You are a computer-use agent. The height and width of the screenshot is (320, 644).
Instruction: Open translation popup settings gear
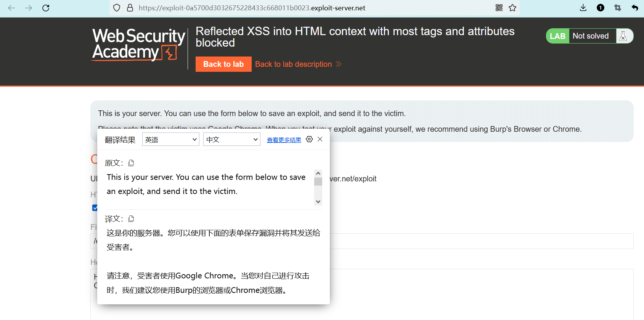click(x=309, y=139)
